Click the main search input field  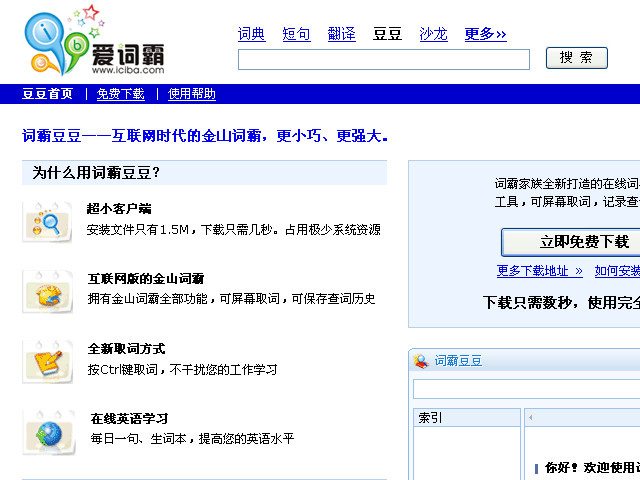[384, 60]
